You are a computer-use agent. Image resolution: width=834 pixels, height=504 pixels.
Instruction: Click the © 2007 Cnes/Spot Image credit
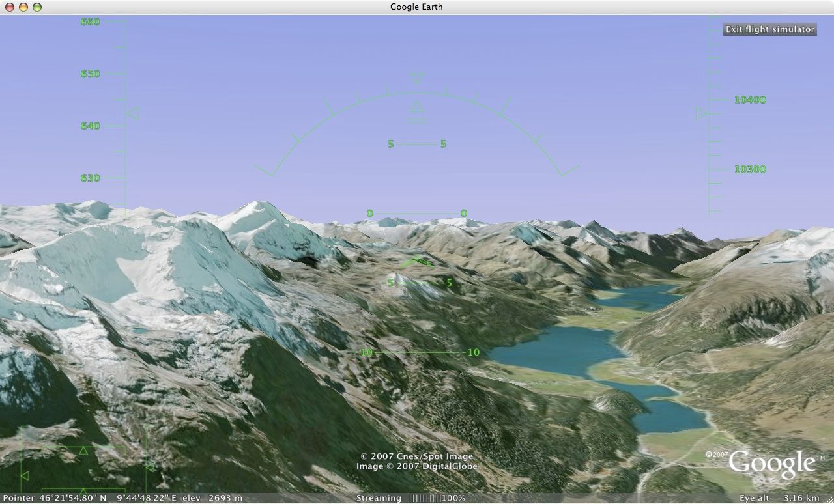(x=417, y=456)
